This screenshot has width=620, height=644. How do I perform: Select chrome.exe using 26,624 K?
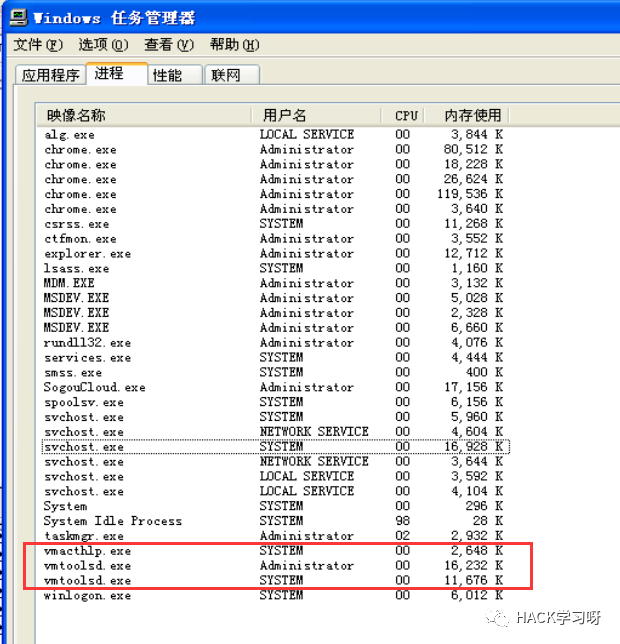pyautogui.click(x=275, y=179)
